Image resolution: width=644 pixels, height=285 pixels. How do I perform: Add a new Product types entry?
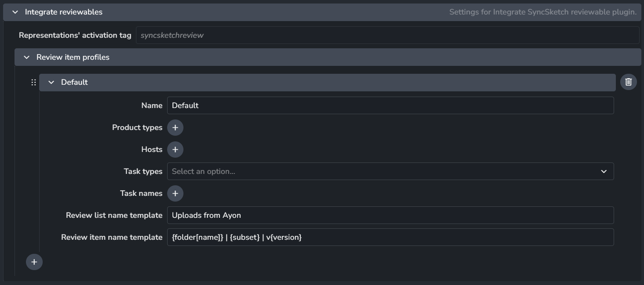[175, 127]
